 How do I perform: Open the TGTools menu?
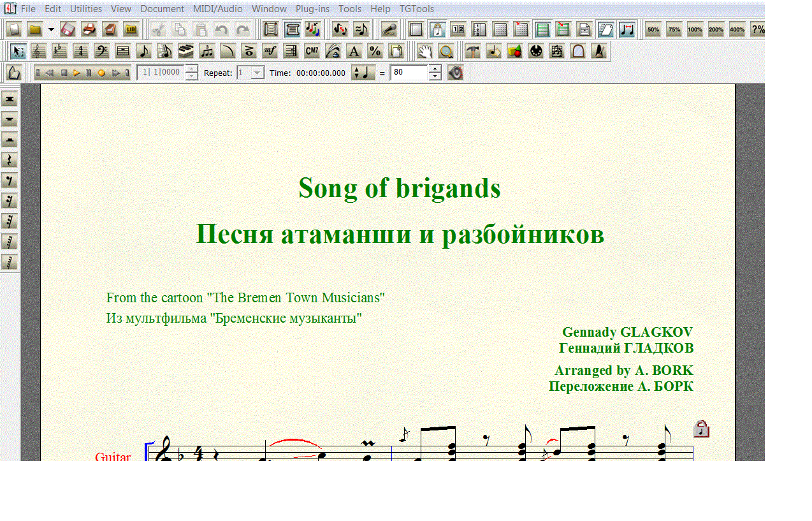[x=417, y=9]
